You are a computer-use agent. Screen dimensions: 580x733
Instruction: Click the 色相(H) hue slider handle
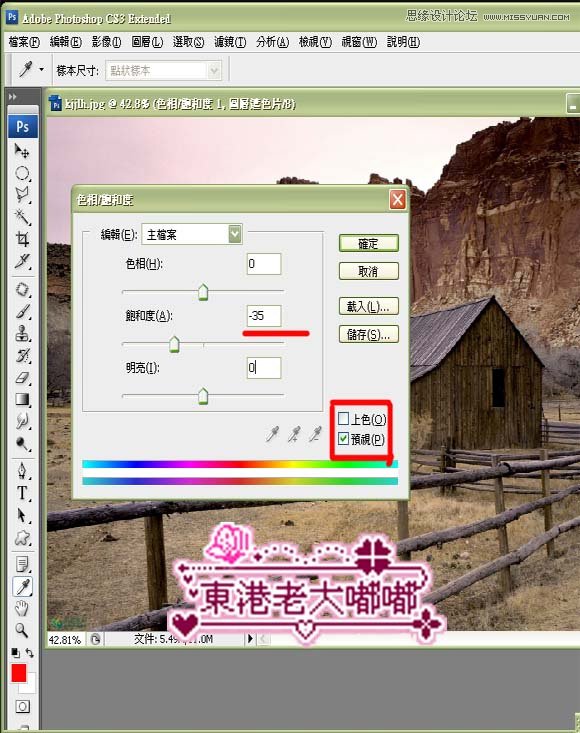click(203, 292)
